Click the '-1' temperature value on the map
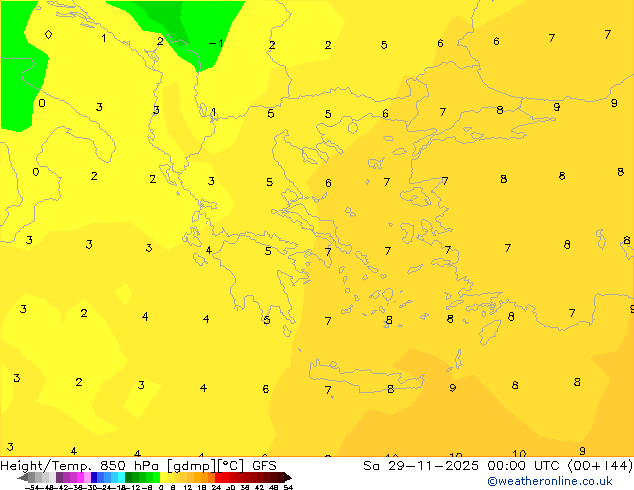This screenshot has height=490, width=634. click(216, 43)
